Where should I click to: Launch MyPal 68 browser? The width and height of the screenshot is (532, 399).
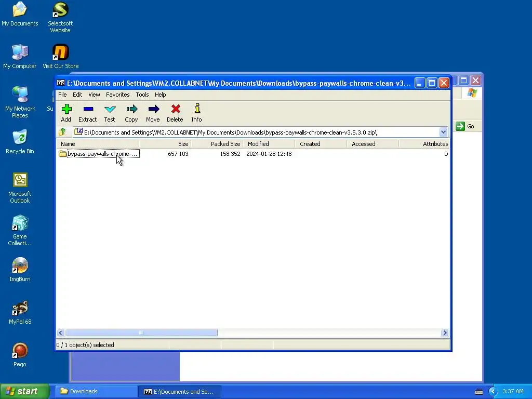(20, 312)
